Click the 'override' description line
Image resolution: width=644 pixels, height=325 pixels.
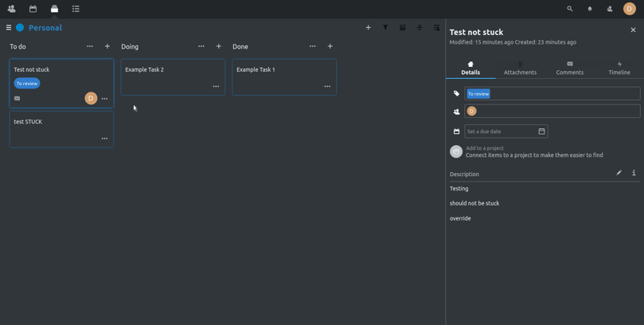pyautogui.click(x=460, y=218)
